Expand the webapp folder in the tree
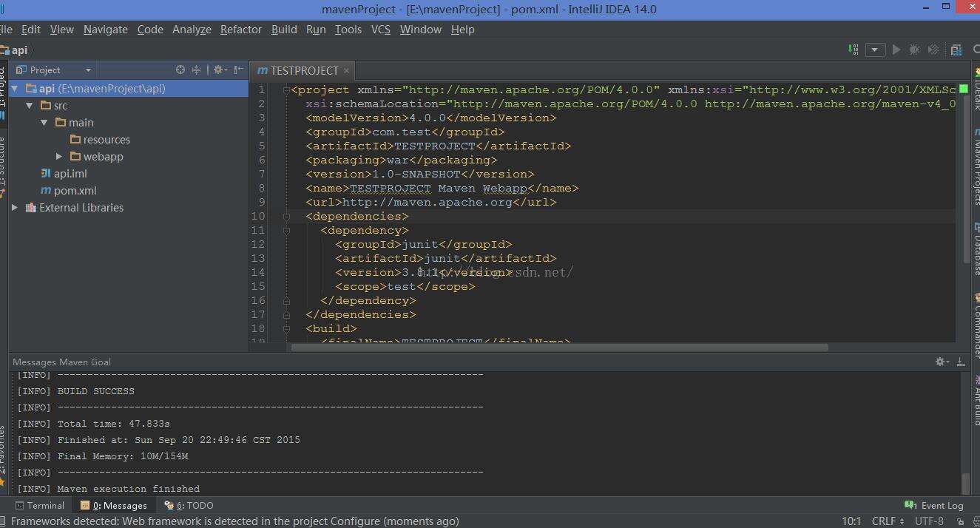Viewport: 980px width, 528px height. click(x=59, y=157)
